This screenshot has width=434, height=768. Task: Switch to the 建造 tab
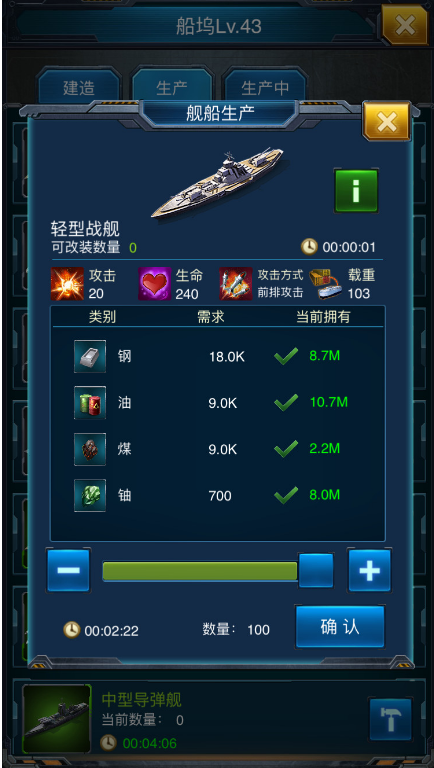pos(79,88)
